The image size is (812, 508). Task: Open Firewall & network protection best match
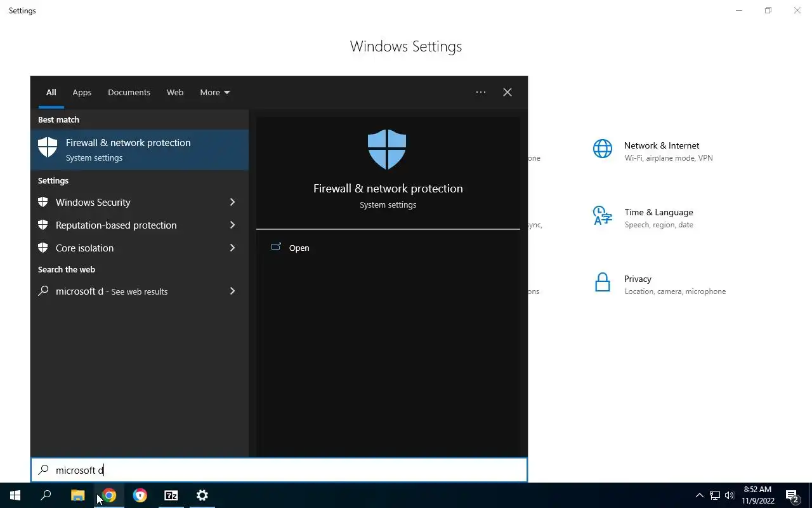point(140,150)
